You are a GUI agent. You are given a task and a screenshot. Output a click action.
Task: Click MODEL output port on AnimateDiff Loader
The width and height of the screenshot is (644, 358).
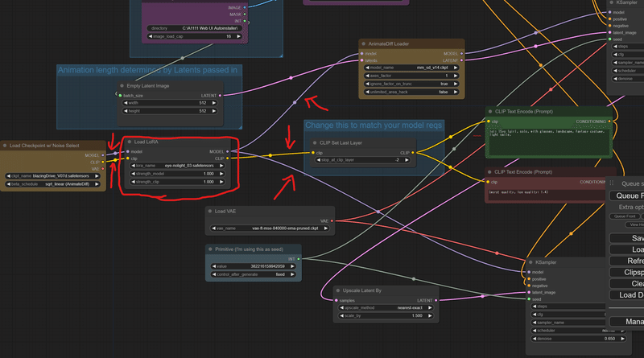point(461,54)
